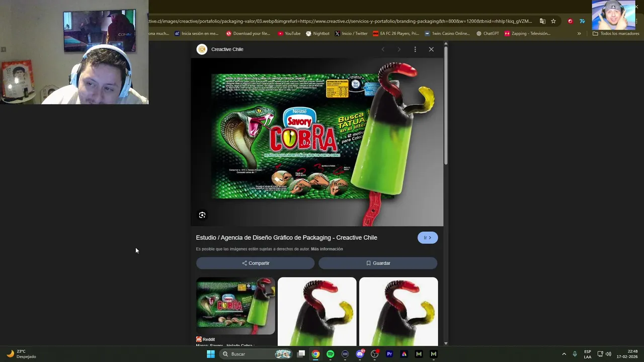The width and height of the screenshot is (644, 362).
Task: Click the image panel vertical scrollbar
Action: coord(446,106)
